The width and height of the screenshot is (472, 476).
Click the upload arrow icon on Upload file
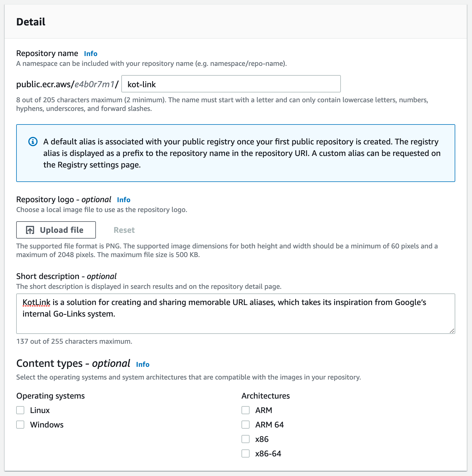pyautogui.click(x=30, y=230)
